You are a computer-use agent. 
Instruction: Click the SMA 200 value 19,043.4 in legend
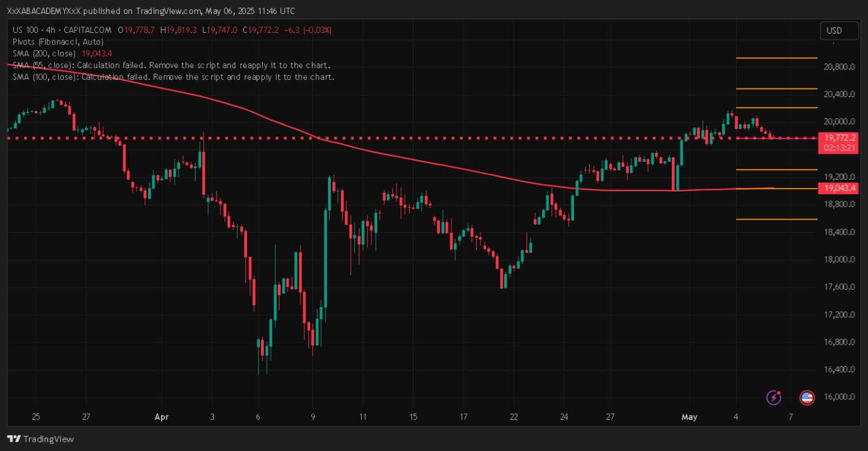97,53
